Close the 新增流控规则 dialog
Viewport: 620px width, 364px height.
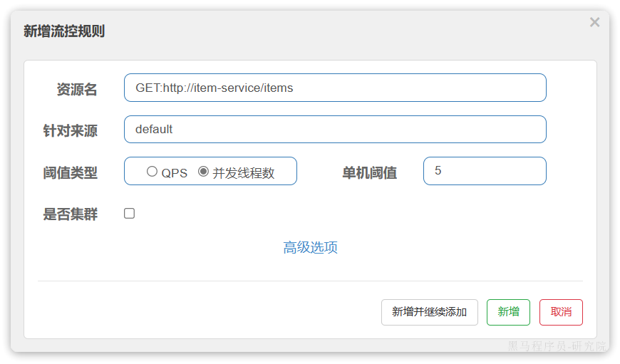594,23
